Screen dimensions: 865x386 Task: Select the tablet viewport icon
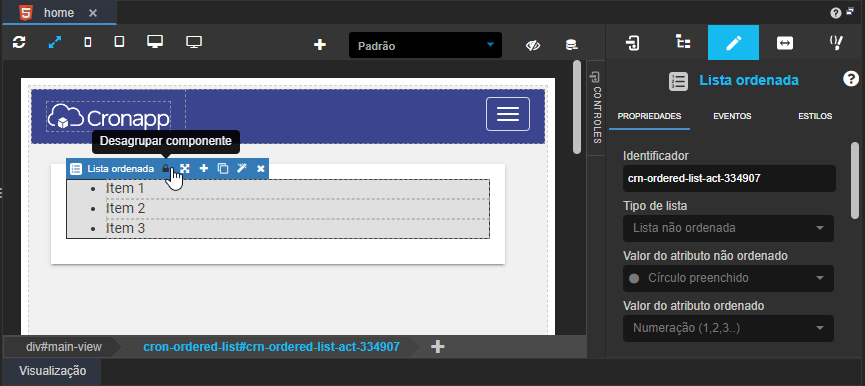click(119, 42)
